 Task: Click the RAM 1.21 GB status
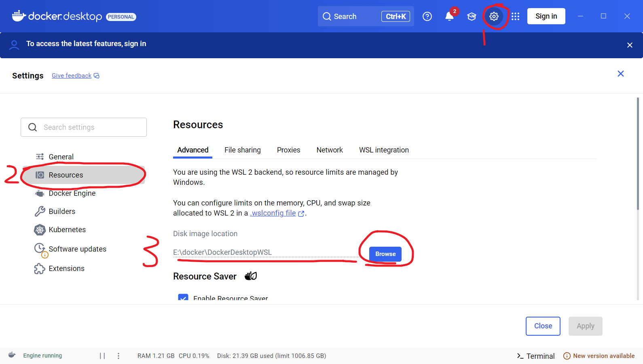click(x=156, y=356)
